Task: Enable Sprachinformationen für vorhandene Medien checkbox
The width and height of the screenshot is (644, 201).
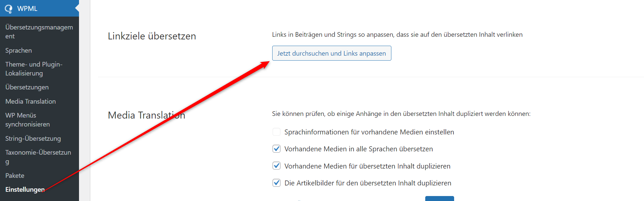Action: 277,132
